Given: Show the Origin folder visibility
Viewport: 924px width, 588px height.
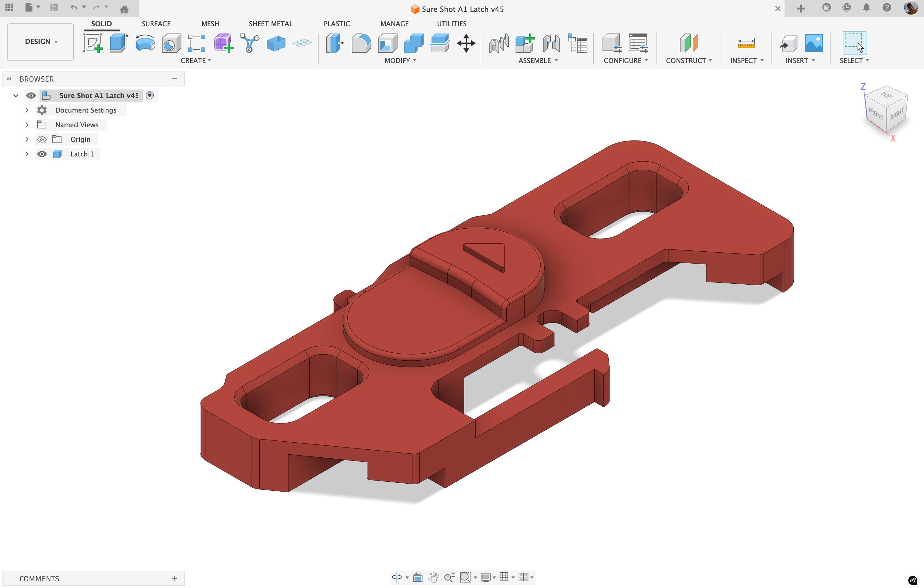Looking at the screenshot, I should coord(42,139).
